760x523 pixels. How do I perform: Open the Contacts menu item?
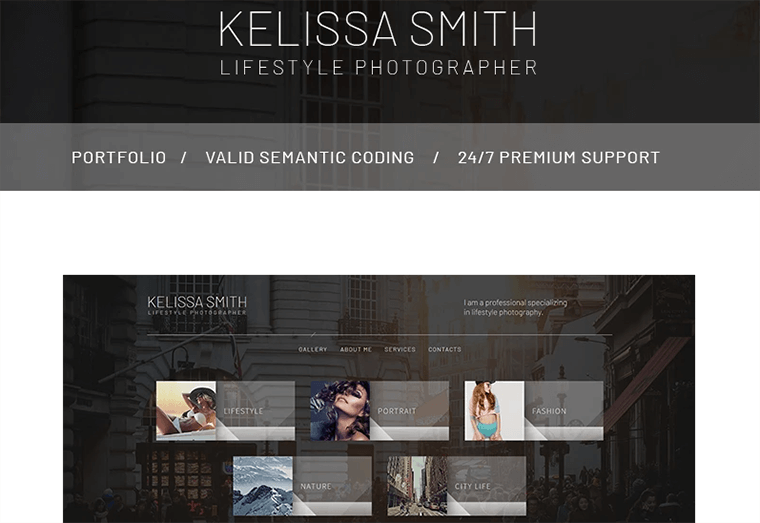pos(444,349)
